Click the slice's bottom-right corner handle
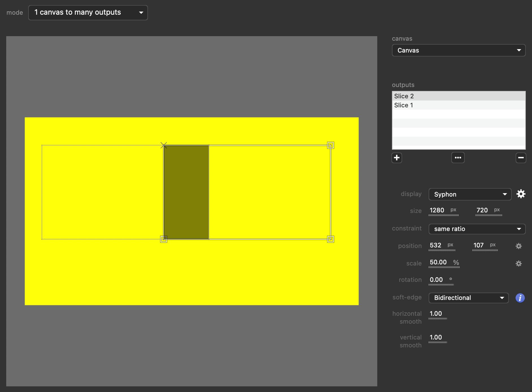Viewport: 532px width, 392px height. click(330, 239)
